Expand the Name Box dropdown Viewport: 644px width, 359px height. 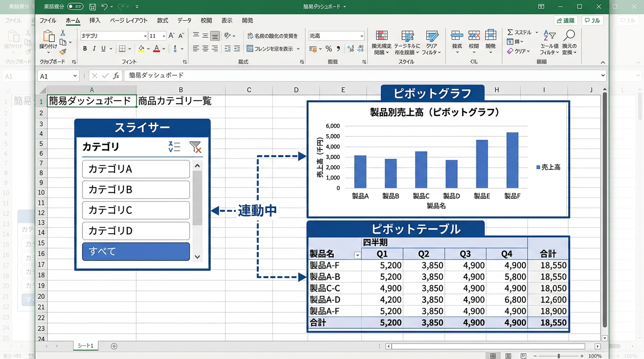click(75, 76)
